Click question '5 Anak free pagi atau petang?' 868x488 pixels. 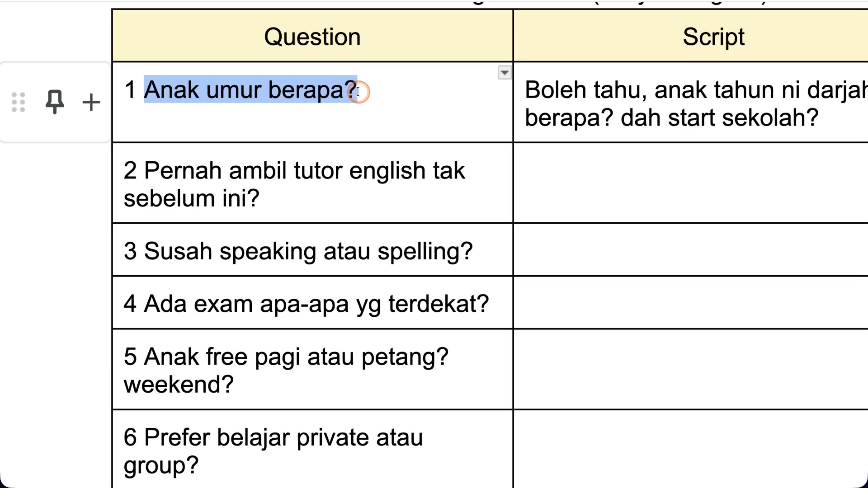coord(286,357)
